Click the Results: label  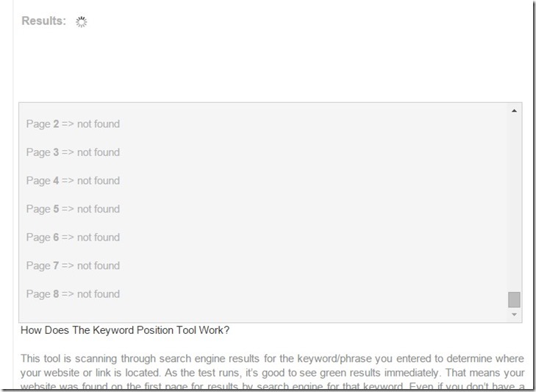point(44,21)
